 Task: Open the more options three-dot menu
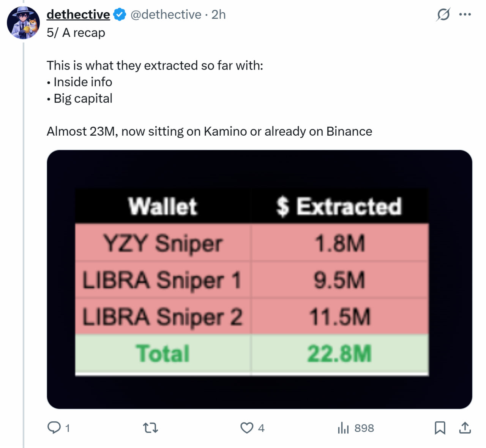click(465, 14)
